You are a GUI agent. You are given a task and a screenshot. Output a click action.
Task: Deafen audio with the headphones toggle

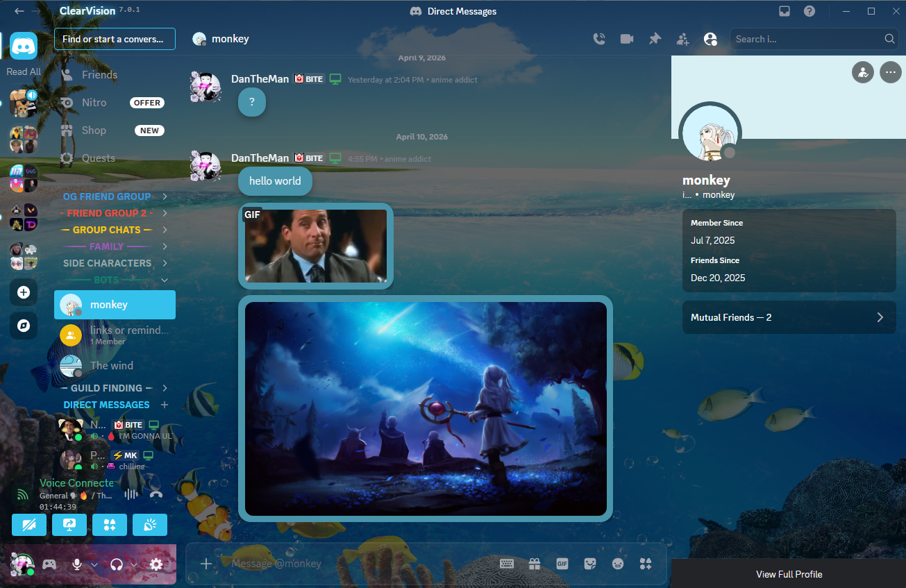(117, 564)
